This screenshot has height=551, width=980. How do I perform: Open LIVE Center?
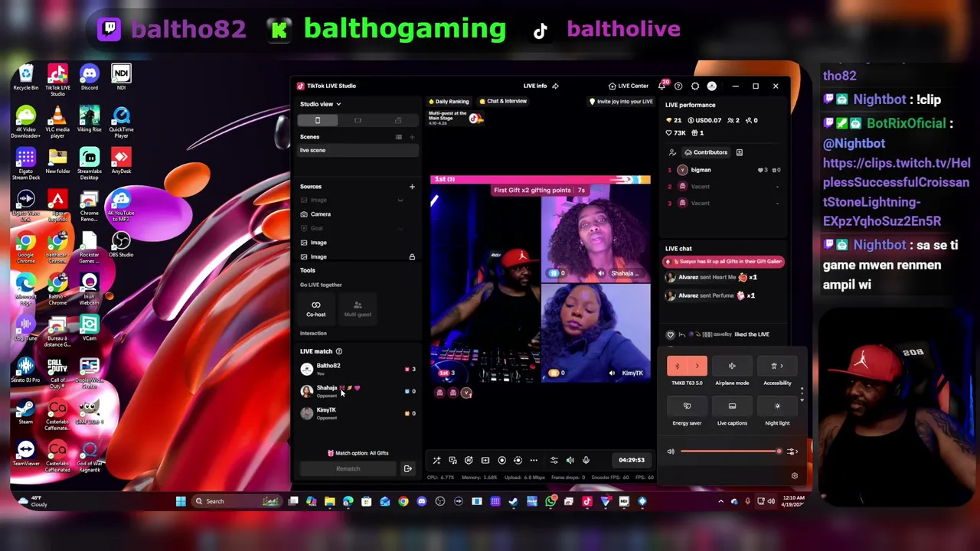[x=628, y=86]
